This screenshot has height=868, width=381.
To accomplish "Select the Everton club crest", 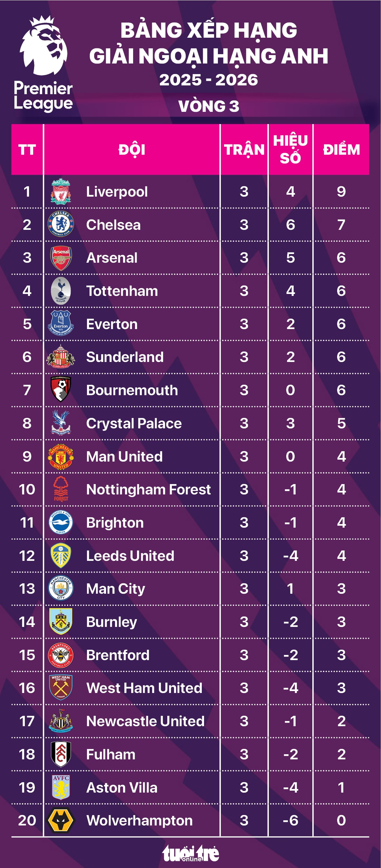I will point(61,324).
